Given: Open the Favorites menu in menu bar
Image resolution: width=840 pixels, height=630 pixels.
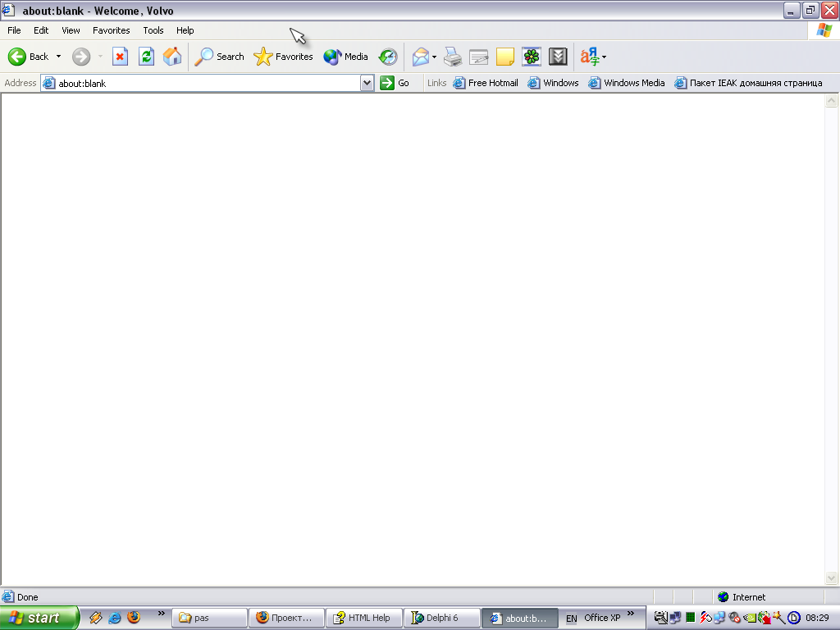Looking at the screenshot, I should tap(111, 30).
